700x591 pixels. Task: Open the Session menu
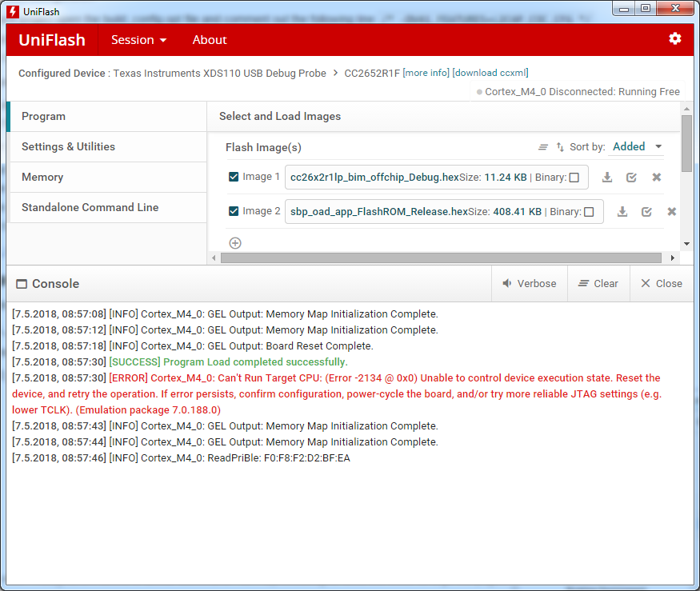point(133,39)
